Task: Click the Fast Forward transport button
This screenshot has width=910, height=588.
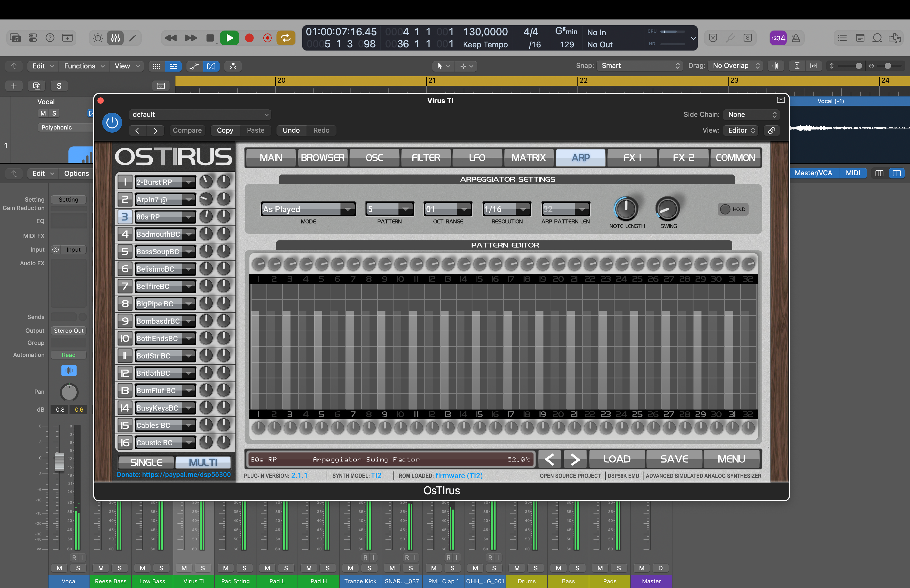Action: point(191,38)
